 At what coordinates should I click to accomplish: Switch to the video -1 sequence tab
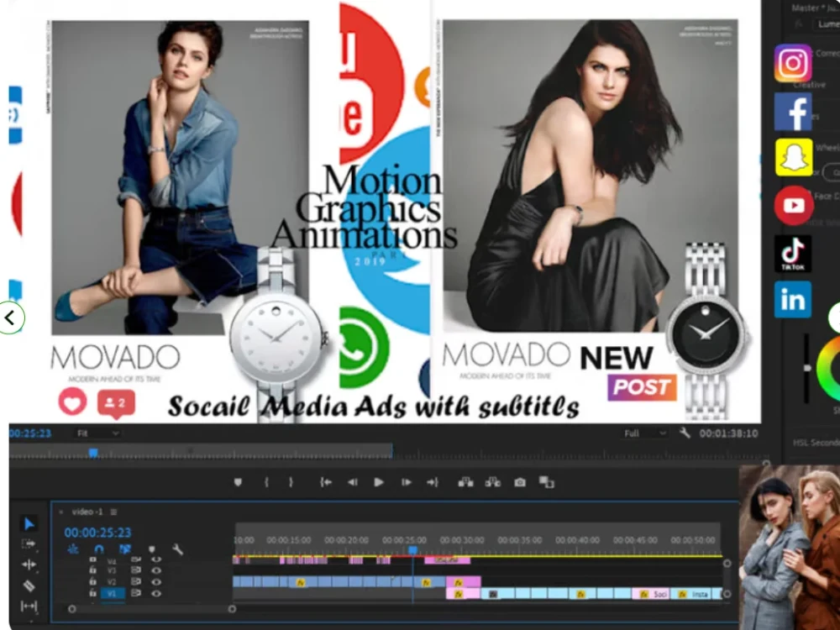tap(87, 512)
